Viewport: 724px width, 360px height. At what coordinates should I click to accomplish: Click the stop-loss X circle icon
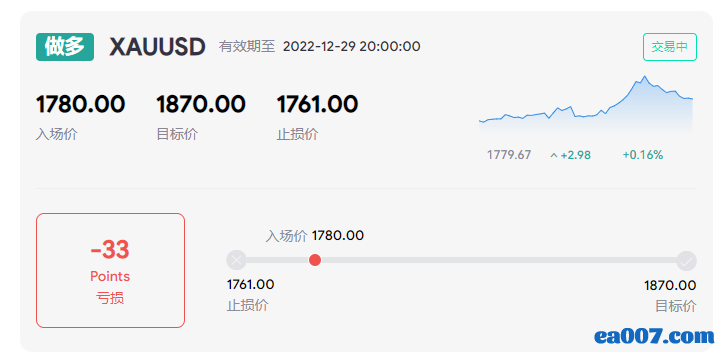236,260
